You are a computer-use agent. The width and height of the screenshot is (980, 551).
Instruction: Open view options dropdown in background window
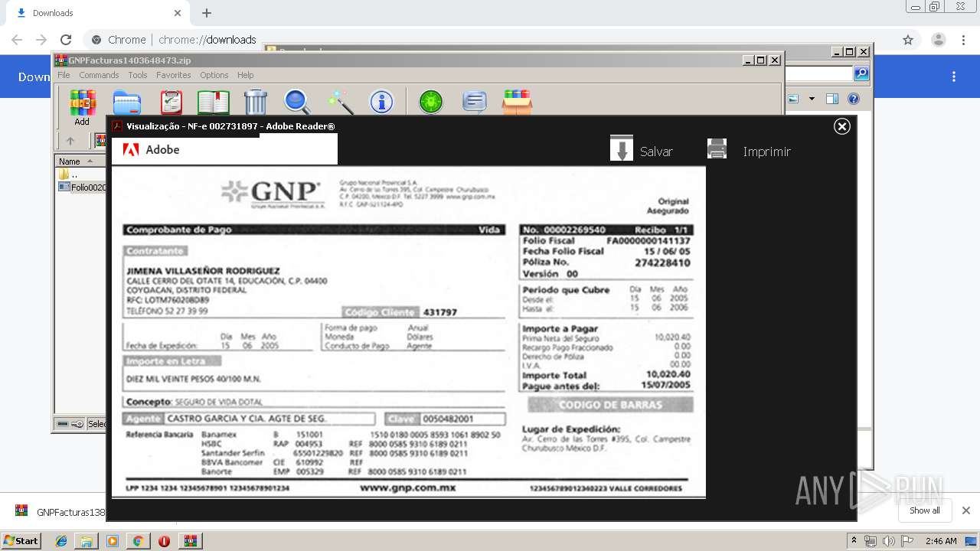(x=812, y=99)
